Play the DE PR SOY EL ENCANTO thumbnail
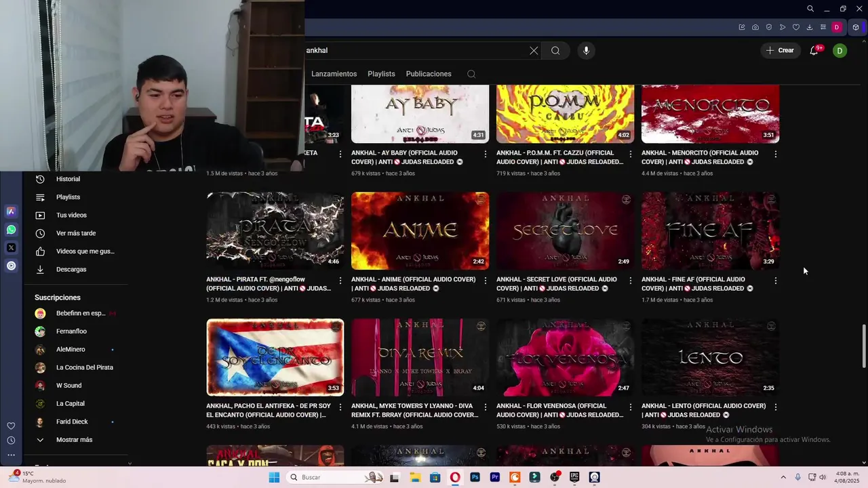Image resolution: width=868 pixels, height=488 pixels. pyautogui.click(x=275, y=357)
